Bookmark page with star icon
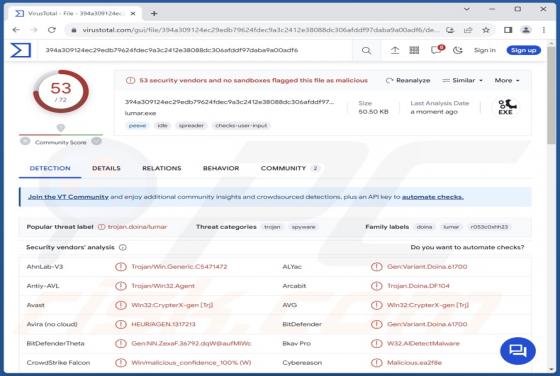 (x=486, y=30)
